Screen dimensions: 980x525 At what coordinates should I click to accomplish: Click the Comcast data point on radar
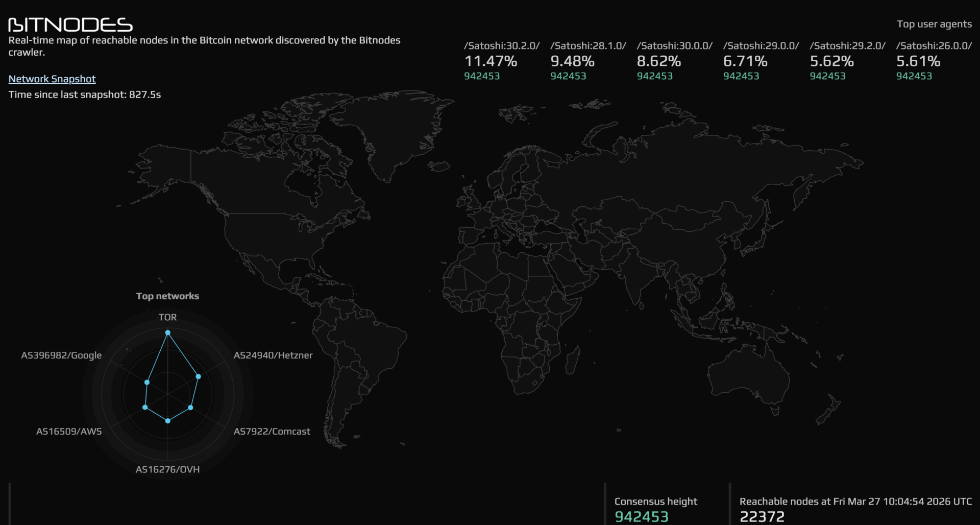point(190,408)
